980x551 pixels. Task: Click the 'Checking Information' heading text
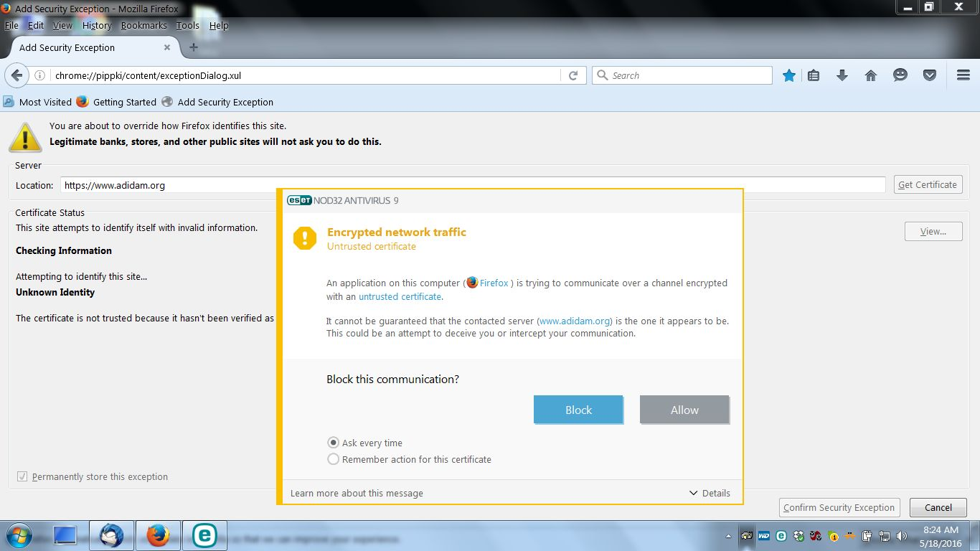64,250
